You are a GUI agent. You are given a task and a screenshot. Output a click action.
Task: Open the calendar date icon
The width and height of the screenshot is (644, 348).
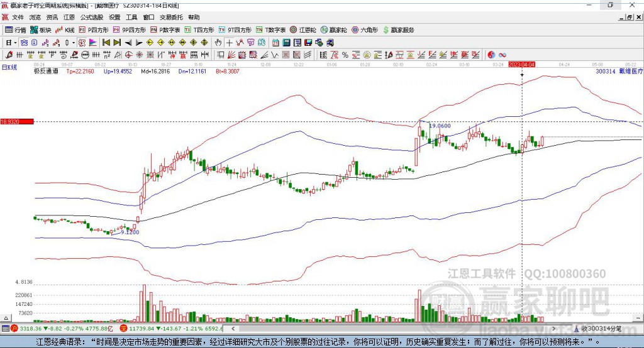click(x=275, y=43)
